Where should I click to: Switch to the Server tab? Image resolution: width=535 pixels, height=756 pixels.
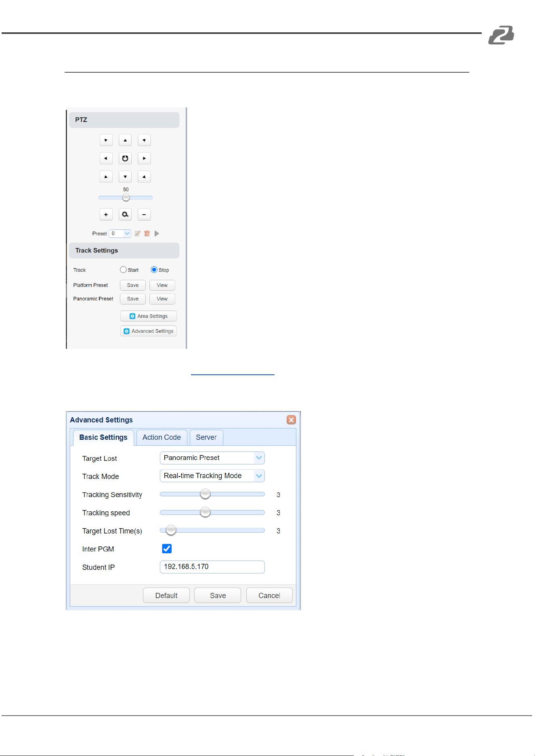(x=206, y=437)
